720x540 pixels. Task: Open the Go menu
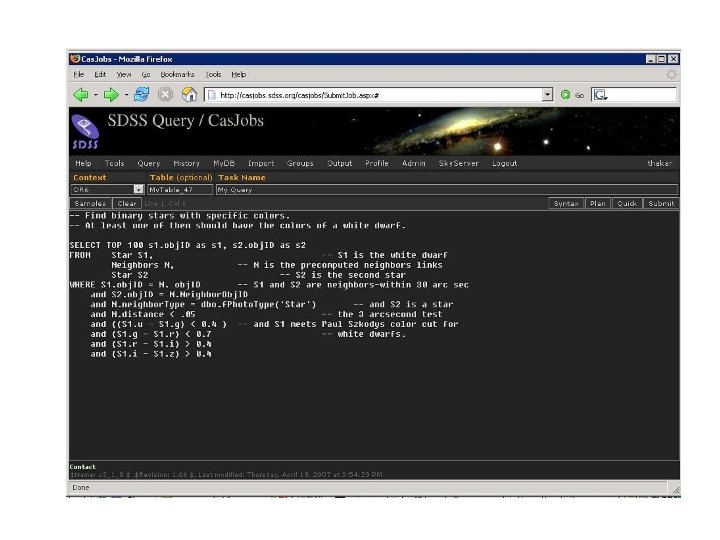146,74
